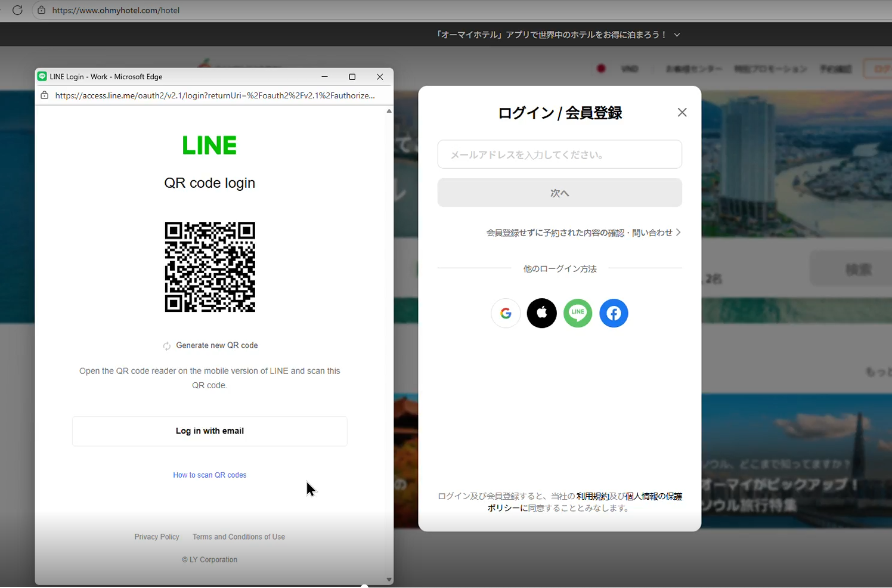Maximize the LINE Login popup window

(352, 76)
